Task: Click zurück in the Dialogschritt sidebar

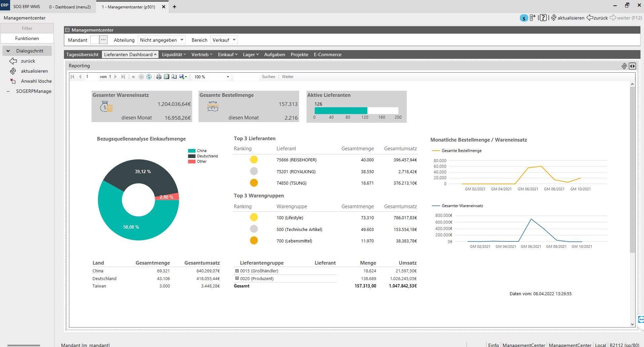Action: (x=28, y=61)
